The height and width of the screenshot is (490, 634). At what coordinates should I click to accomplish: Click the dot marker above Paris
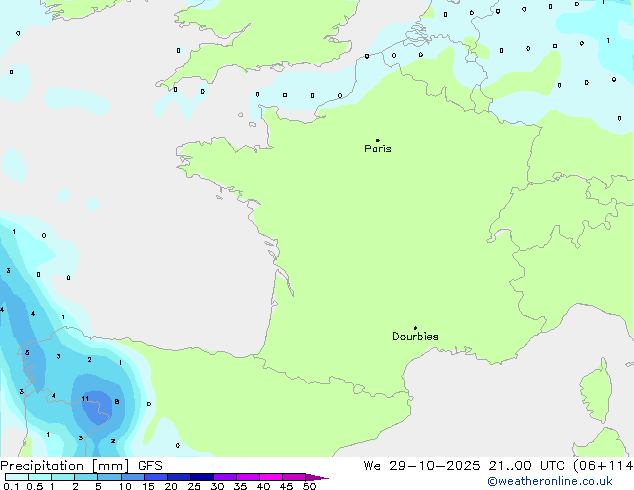coord(378,140)
